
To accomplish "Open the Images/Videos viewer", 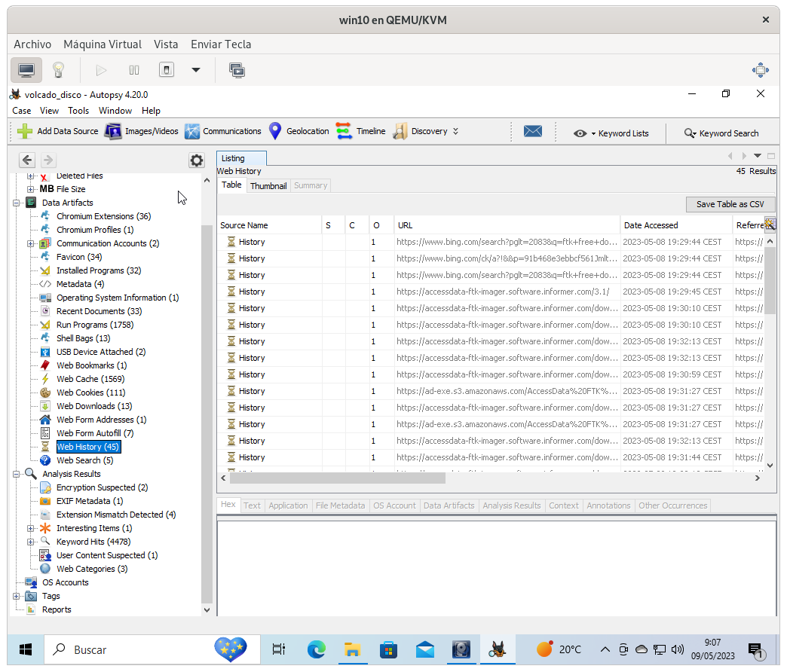I will click(142, 131).
